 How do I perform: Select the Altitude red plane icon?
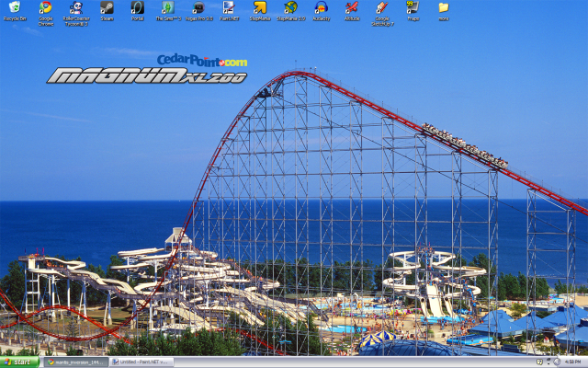352,7
